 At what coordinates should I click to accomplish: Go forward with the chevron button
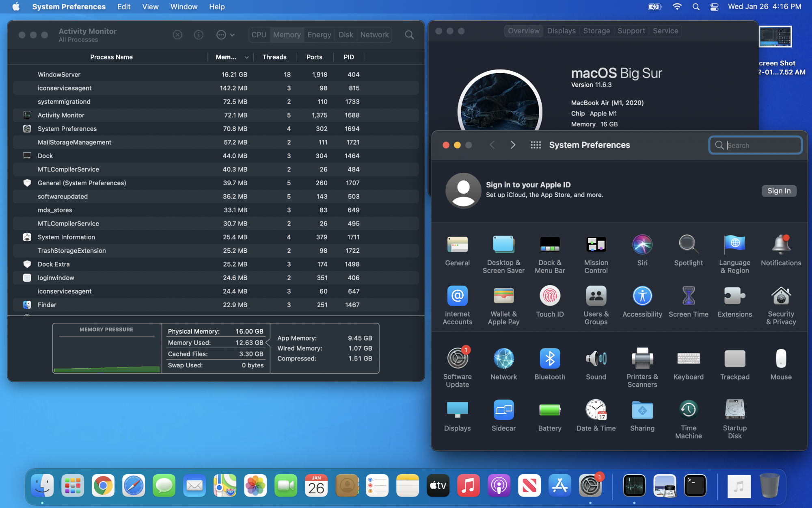click(513, 145)
